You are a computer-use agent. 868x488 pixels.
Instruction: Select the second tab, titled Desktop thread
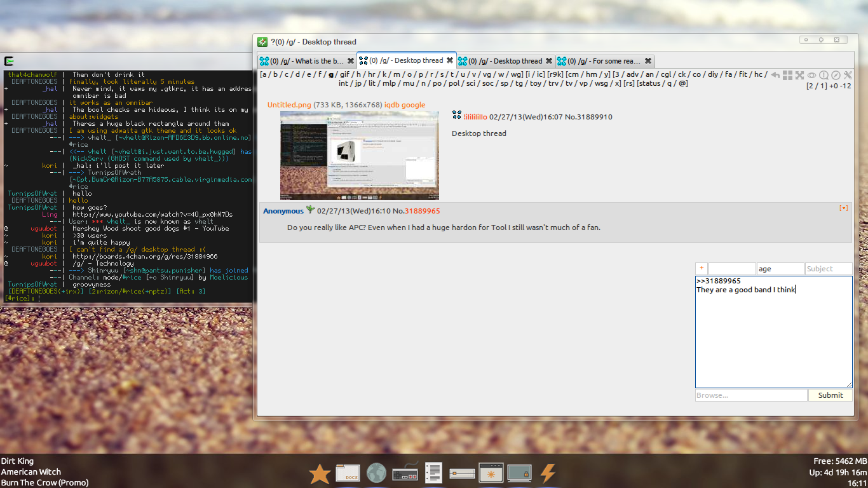(x=407, y=60)
